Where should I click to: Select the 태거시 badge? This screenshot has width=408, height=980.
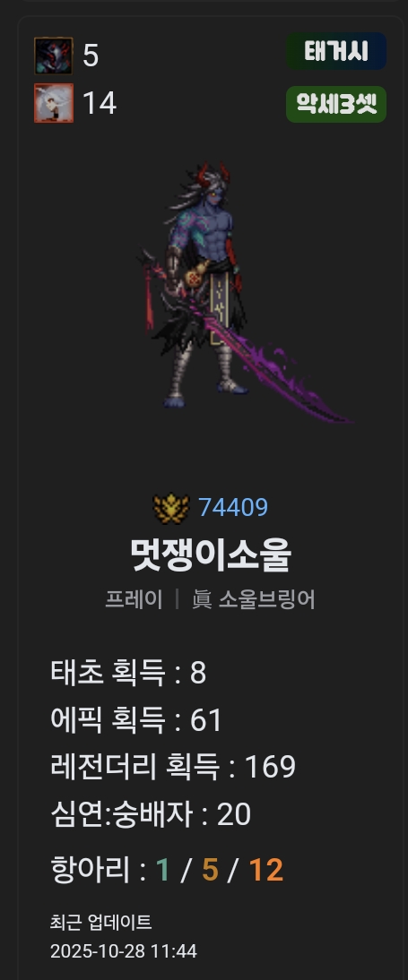pos(336,51)
